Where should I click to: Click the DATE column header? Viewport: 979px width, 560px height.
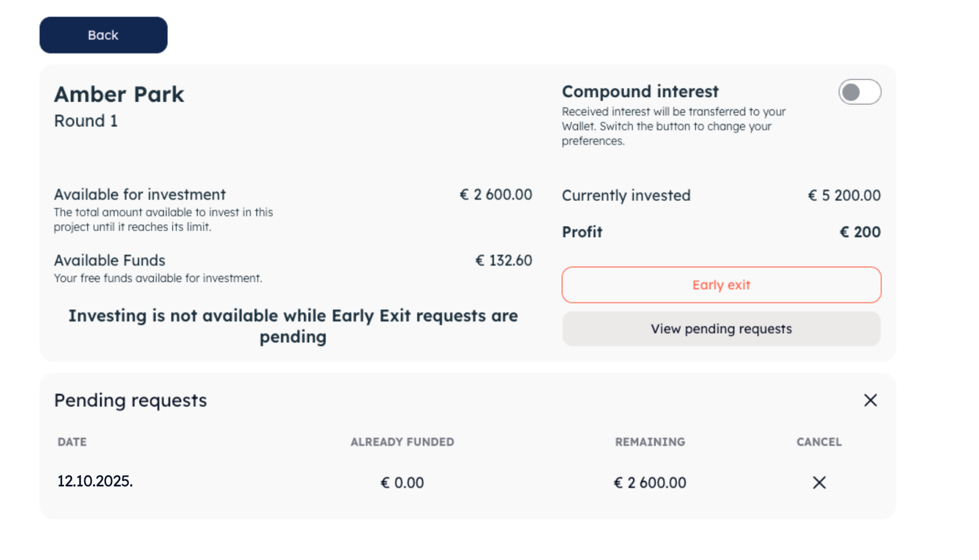(72, 442)
